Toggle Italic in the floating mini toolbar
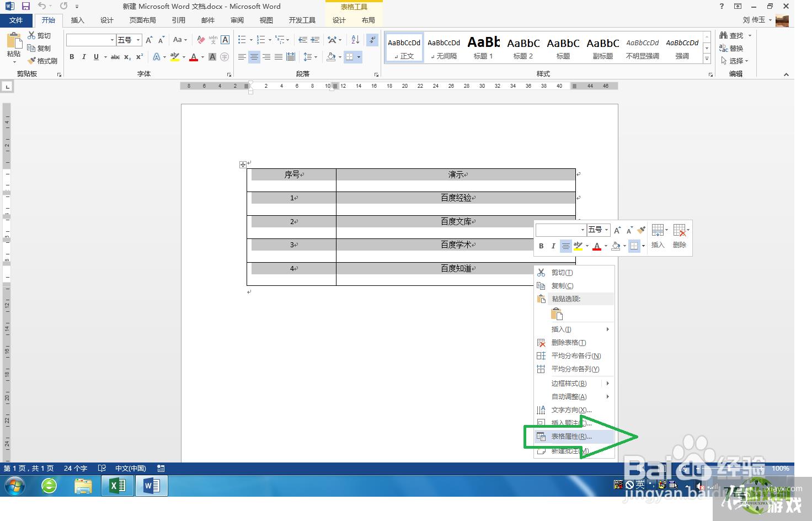812x521 pixels. pyautogui.click(x=553, y=246)
